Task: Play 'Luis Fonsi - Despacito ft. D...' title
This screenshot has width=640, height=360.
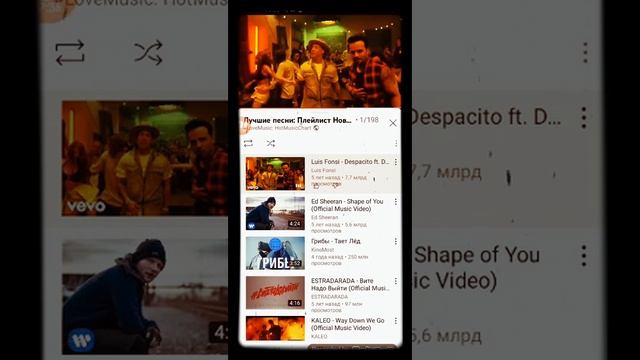Action: [x=350, y=162]
